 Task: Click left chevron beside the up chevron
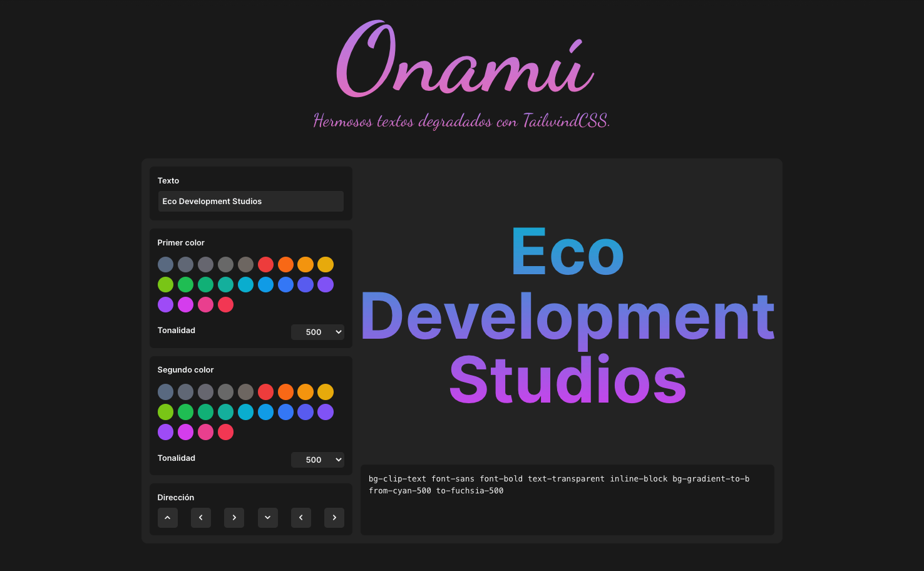[x=201, y=518]
